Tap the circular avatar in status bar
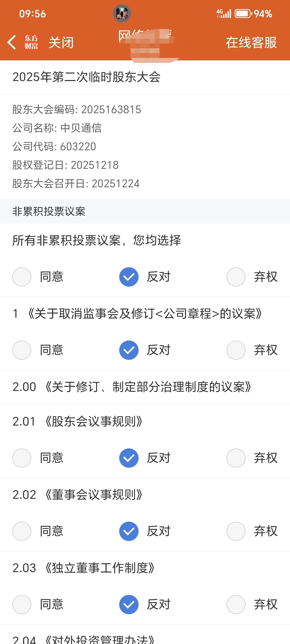 pyautogui.click(x=122, y=13)
